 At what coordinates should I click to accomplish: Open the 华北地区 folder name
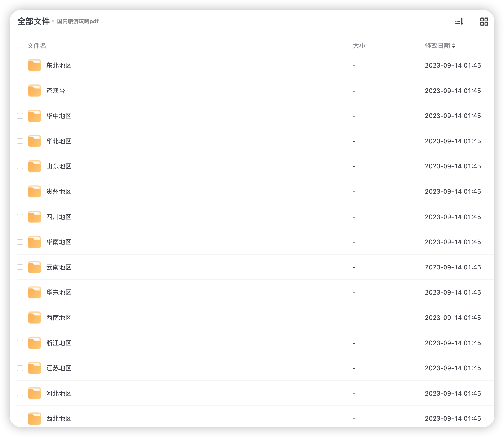[59, 141]
